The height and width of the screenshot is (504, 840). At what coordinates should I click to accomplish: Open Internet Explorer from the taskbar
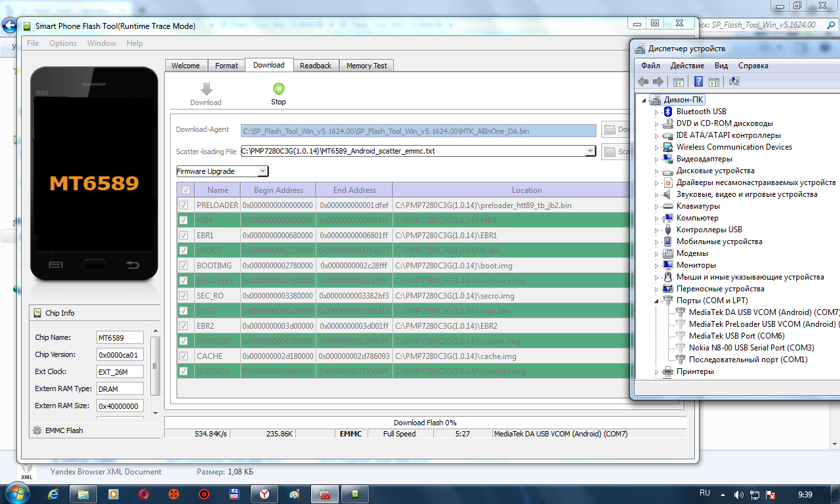tap(53, 493)
